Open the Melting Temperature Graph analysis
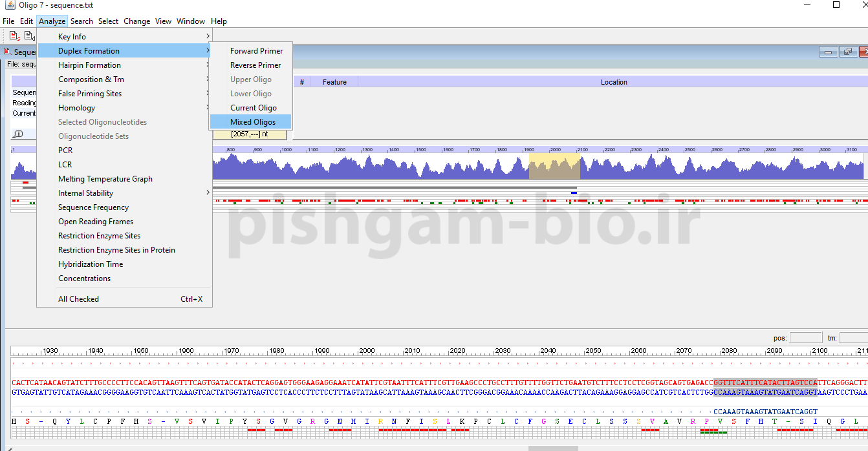Viewport: 868px width, 451px height. (x=105, y=179)
